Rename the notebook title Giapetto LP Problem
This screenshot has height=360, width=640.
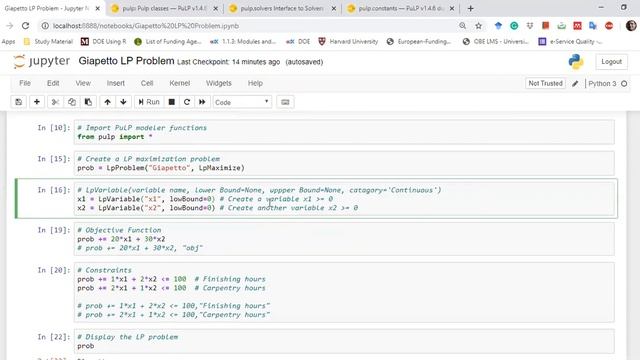coord(127,61)
